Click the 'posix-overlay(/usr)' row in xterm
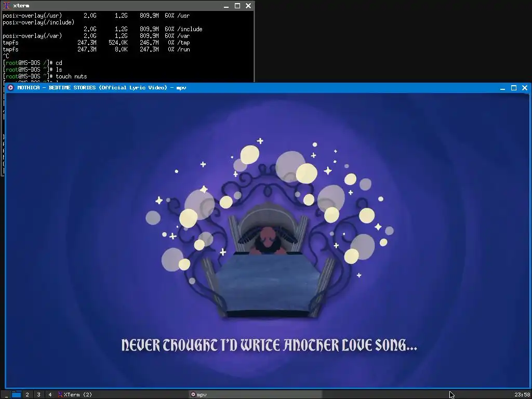Viewport: 532px width, 399px height. click(96, 16)
